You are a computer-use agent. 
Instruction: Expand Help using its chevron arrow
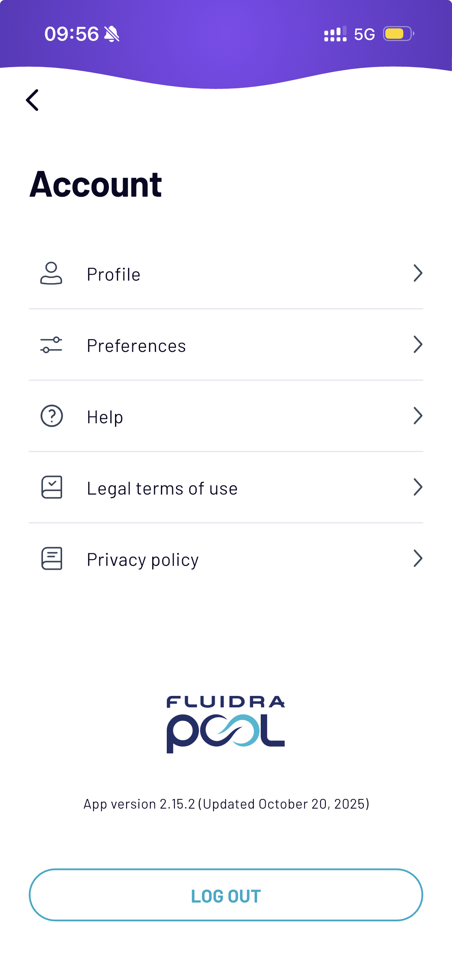pyautogui.click(x=418, y=416)
